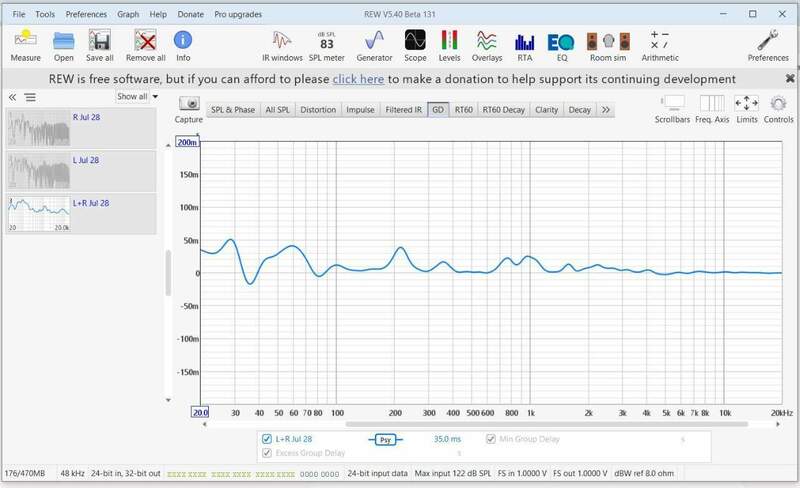Viewport: 800px width, 488px height.
Task: Capture the graph image
Action: click(189, 109)
